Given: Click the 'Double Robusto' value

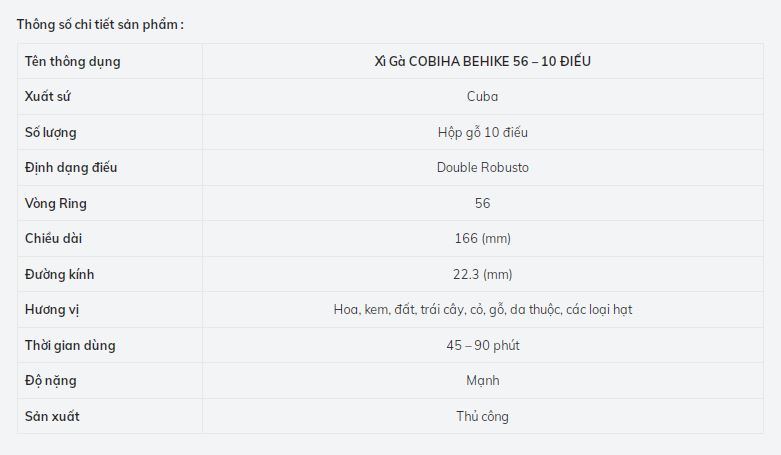Looking at the screenshot, I should click(482, 167).
